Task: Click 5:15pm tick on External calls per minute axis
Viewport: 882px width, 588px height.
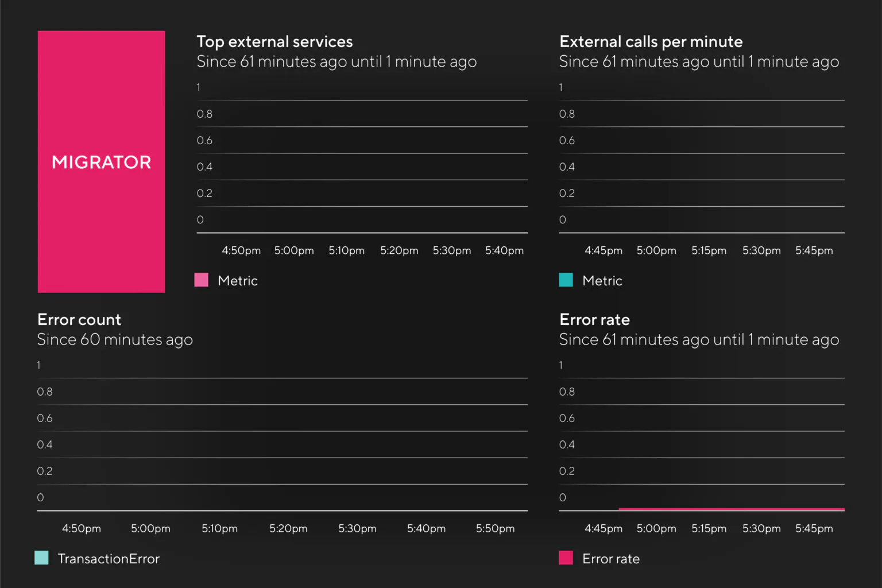Action: (709, 250)
